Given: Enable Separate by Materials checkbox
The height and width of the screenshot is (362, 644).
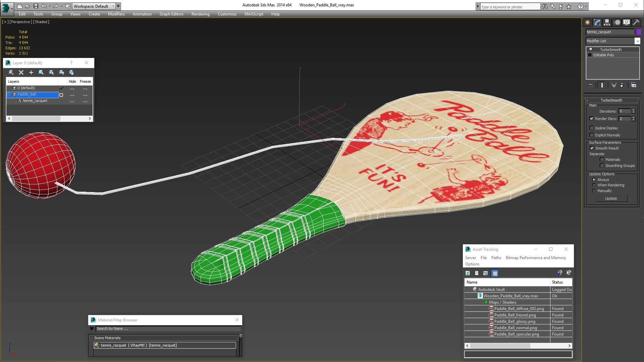Looking at the screenshot, I should click(602, 160).
